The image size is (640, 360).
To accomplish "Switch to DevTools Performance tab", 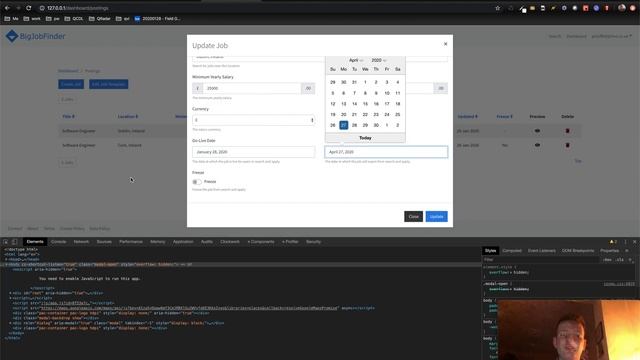I will (131, 242).
